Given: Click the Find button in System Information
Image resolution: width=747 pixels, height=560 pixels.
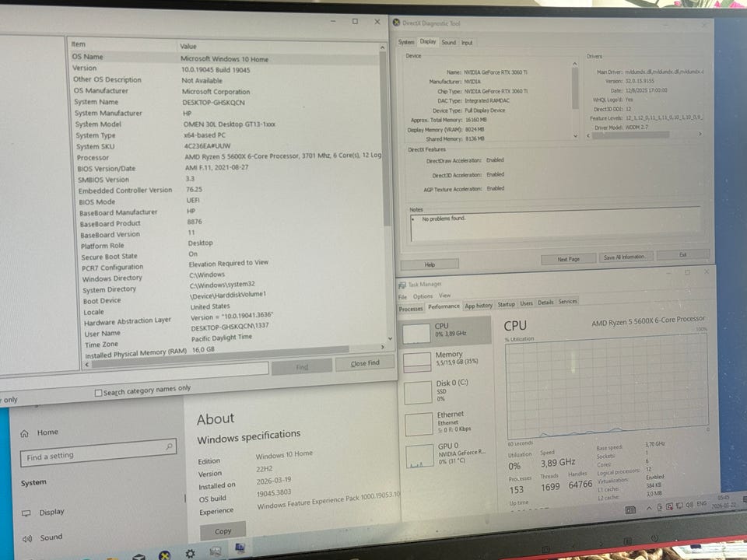Looking at the screenshot, I should 302,367.
